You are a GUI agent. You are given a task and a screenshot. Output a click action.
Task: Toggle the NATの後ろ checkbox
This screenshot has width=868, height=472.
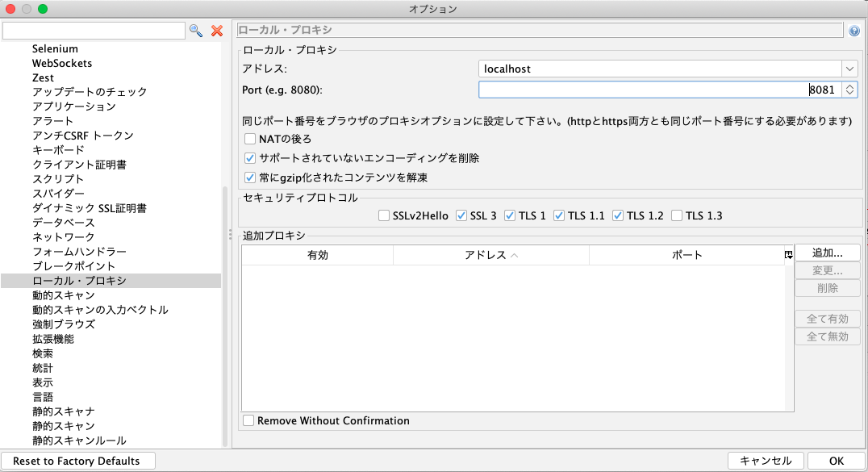249,139
